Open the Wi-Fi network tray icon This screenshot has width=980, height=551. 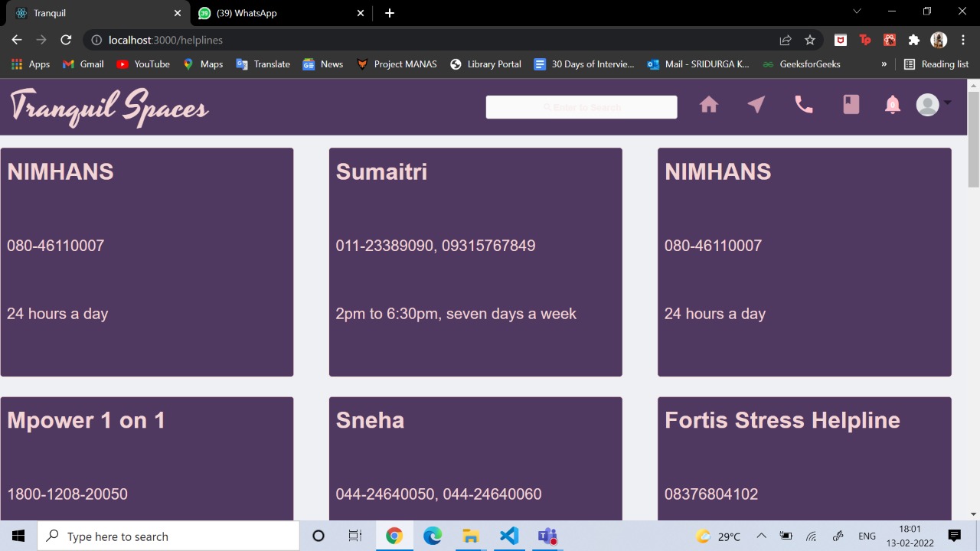[x=812, y=536]
